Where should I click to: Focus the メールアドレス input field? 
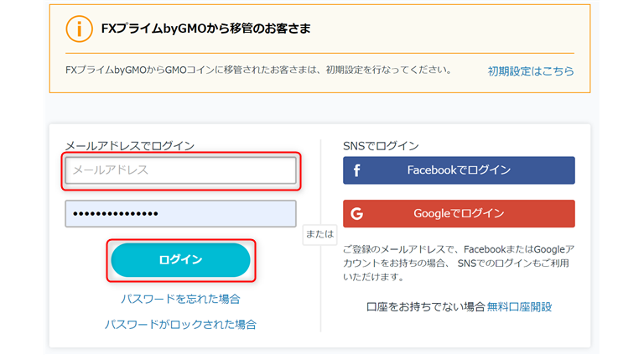(x=180, y=170)
